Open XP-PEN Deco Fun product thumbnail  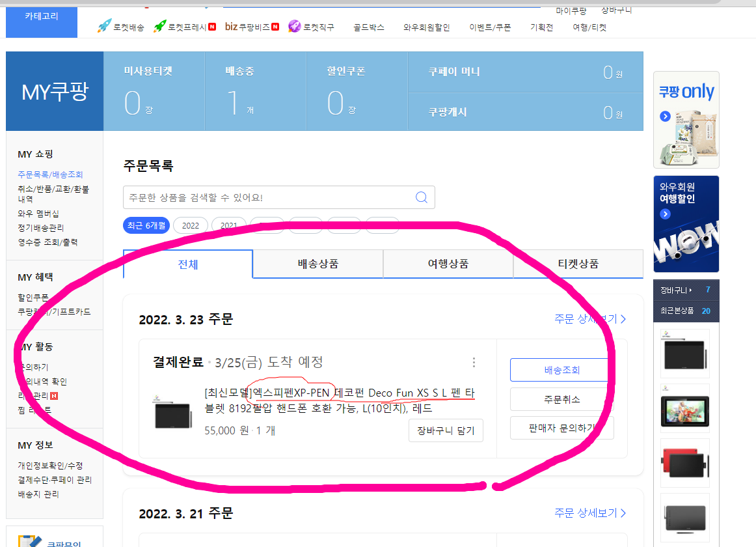[172, 414]
